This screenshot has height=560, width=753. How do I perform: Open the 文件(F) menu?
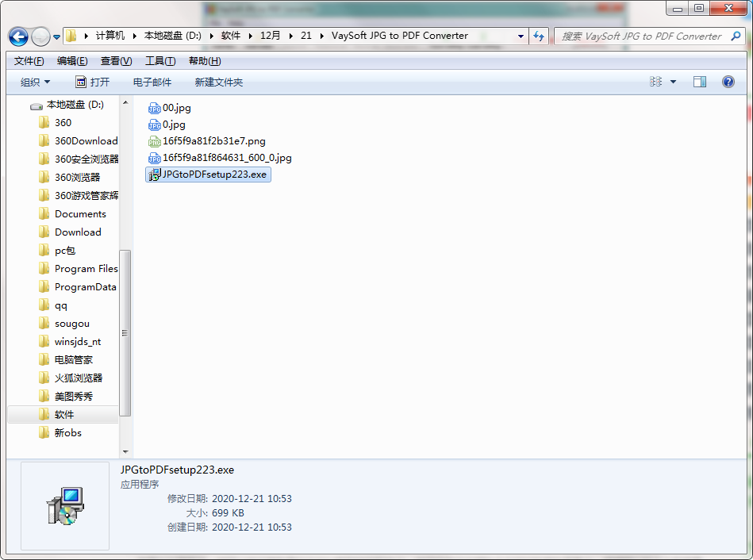pyautogui.click(x=29, y=61)
